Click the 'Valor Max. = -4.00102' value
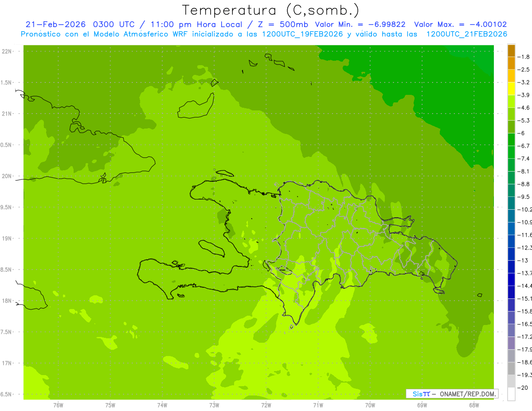532x411 pixels. click(x=460, y=24)
